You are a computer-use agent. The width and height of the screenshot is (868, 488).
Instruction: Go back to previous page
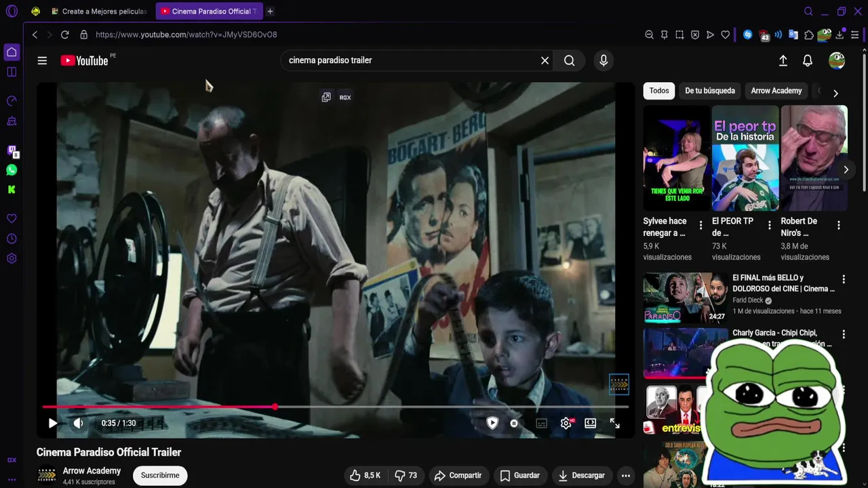(x=35, y=35)
